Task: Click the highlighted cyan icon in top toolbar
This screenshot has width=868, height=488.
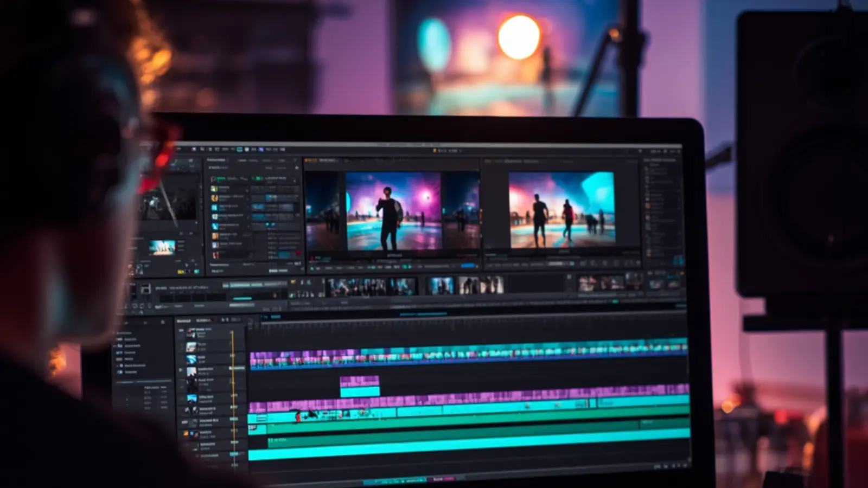Action: [239, 149]
